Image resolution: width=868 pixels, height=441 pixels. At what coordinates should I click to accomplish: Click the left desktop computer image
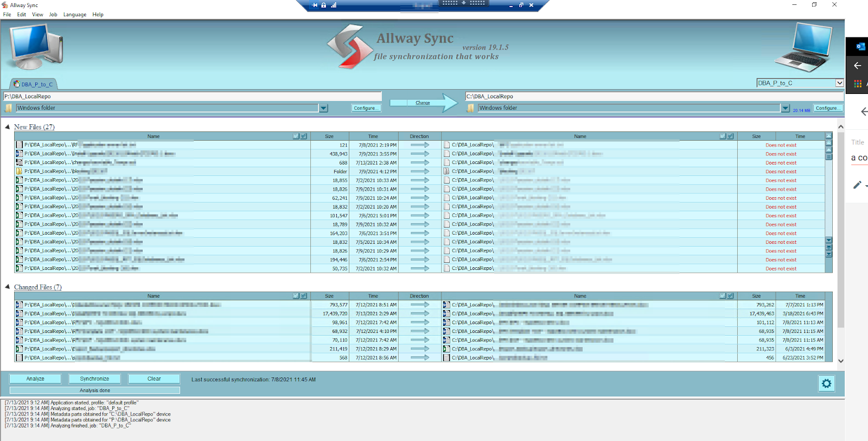coord(36,47)
